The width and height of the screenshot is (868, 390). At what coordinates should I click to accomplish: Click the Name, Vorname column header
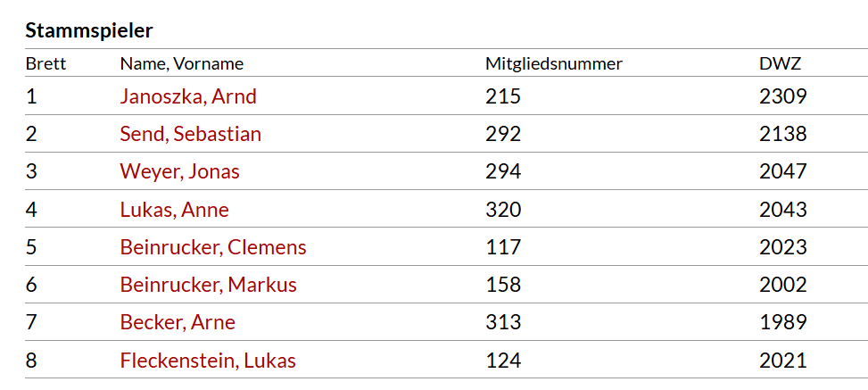coord(182,64)
